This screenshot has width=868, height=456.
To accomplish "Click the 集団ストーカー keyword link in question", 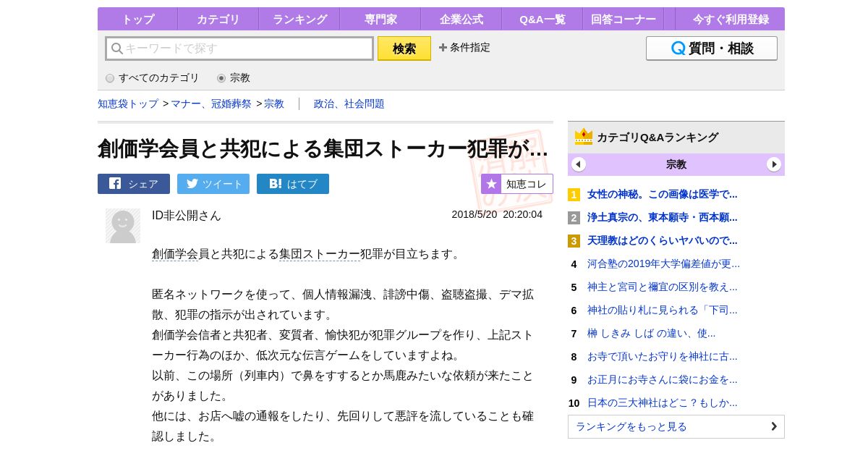I will [320, 254].
